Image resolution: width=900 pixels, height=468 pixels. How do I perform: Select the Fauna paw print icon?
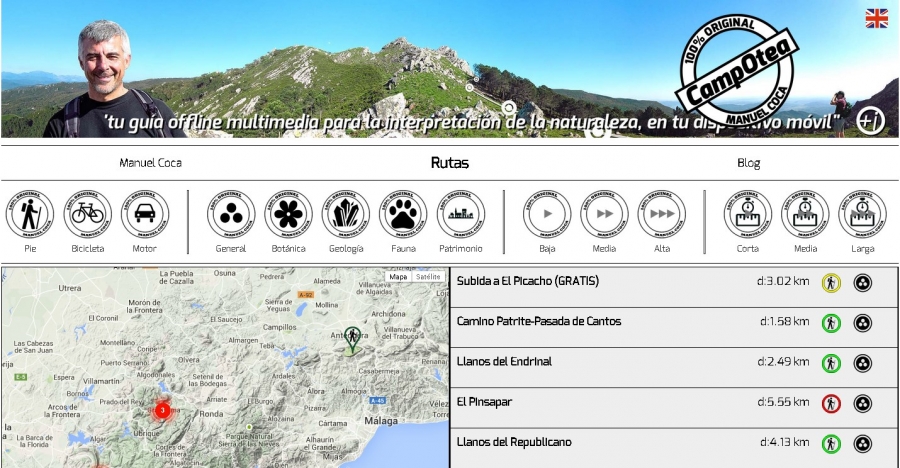tap(403, 214)
